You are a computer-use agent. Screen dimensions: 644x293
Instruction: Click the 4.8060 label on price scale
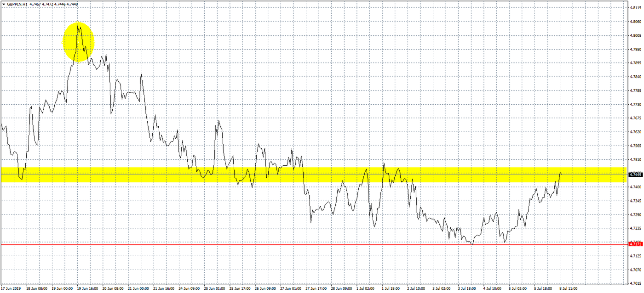pyautogui.click(x=637, y=22)
